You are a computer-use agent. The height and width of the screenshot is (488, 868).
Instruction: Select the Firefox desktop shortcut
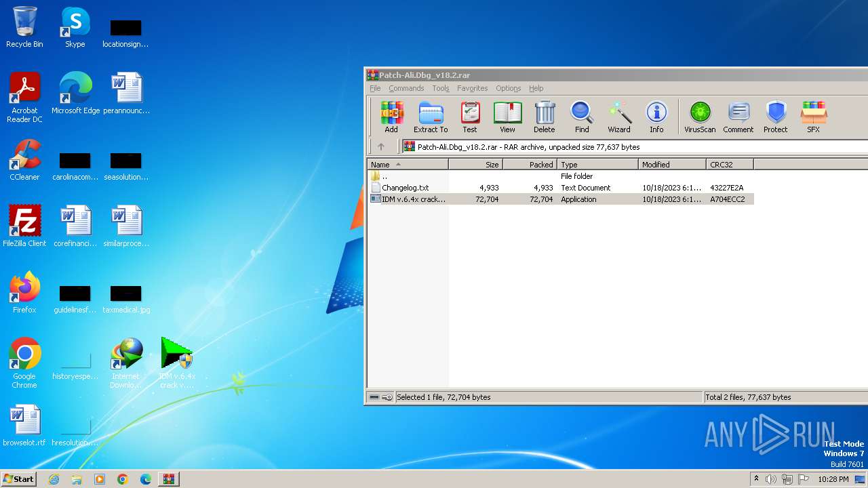coord(24,293)
